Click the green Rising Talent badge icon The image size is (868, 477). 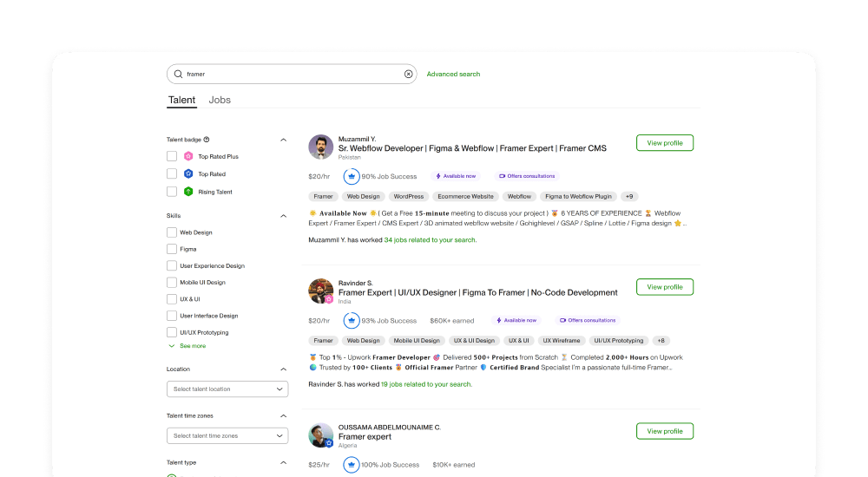188,192
